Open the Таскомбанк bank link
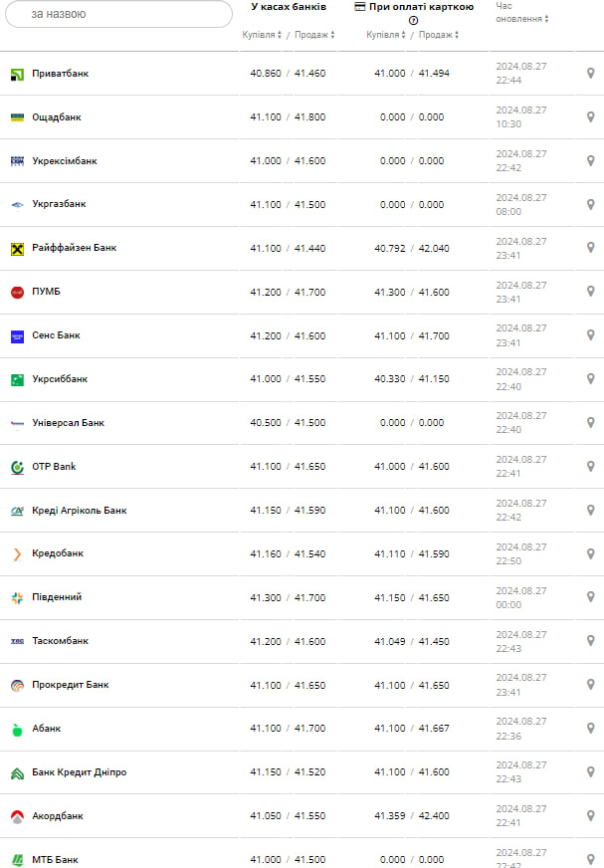This screenshot has height=868, width=604. click(60, 641)
